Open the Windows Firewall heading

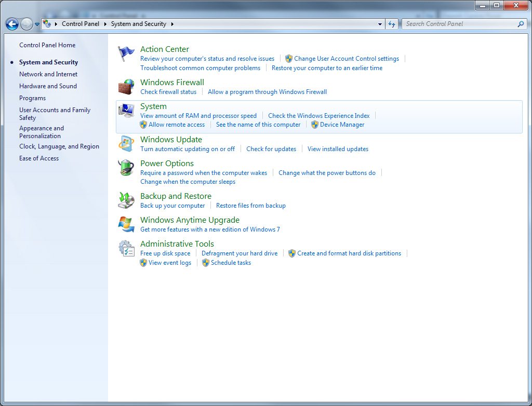click(172, 83)
